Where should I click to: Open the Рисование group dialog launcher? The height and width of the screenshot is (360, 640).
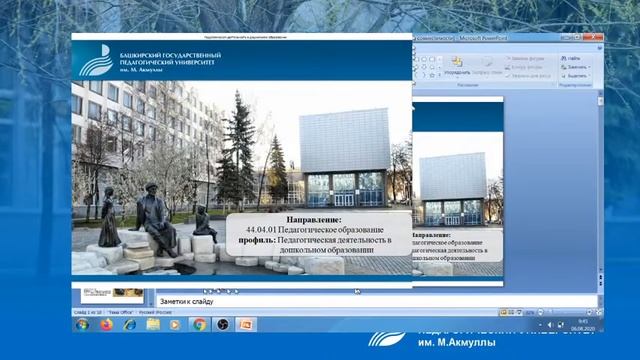click(x=554, y=85)
